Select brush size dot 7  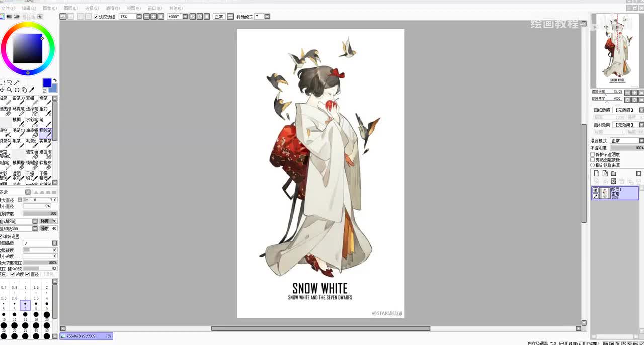[x=25, y=305]
